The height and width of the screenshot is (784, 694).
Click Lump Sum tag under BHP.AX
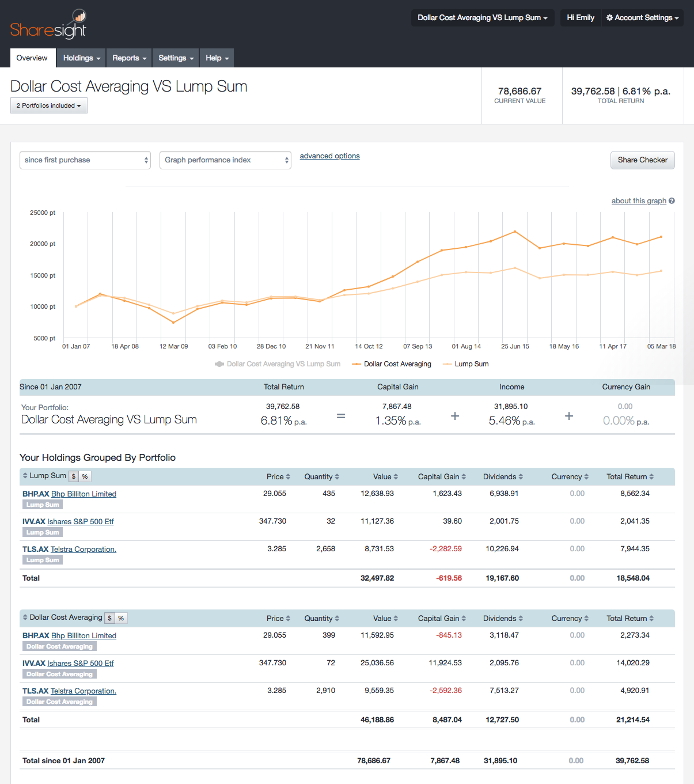(x=43, y=505)
